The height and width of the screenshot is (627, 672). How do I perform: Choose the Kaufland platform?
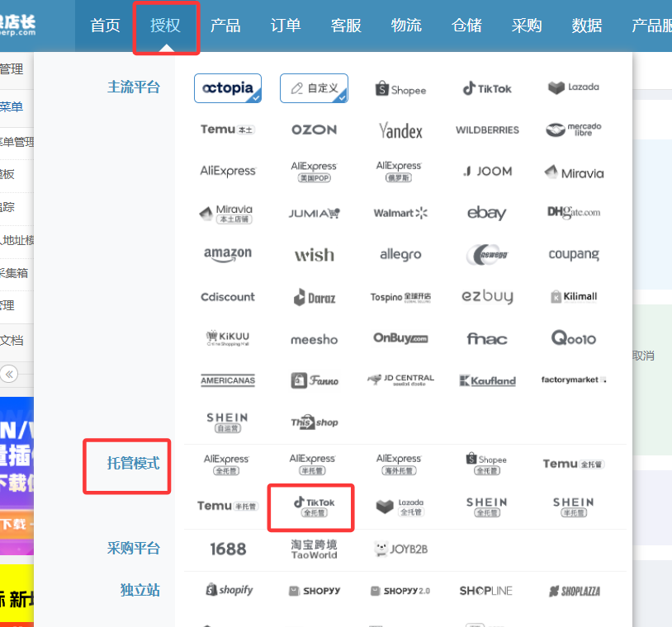[x=487, y=380]
